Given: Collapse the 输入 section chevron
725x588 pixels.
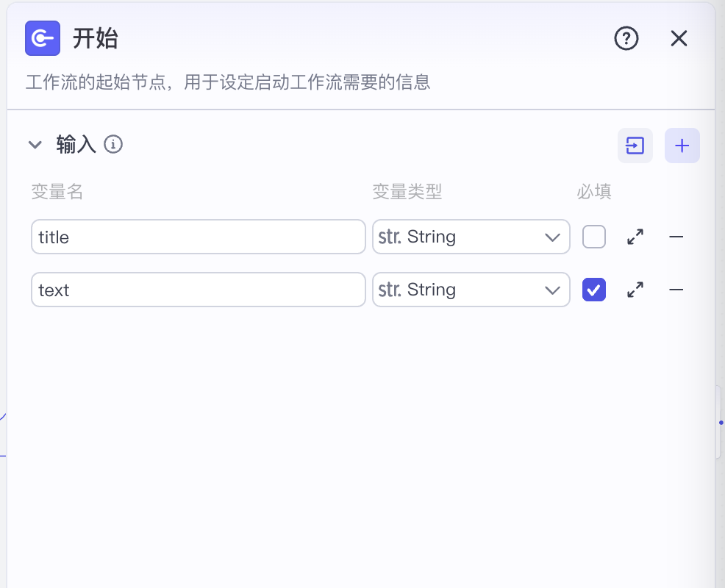Looking at the screenshot, I should [35, 145].
